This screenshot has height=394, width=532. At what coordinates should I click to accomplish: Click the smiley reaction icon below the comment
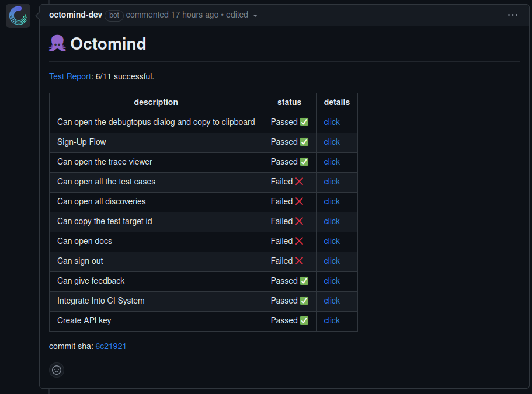(56, 369)
